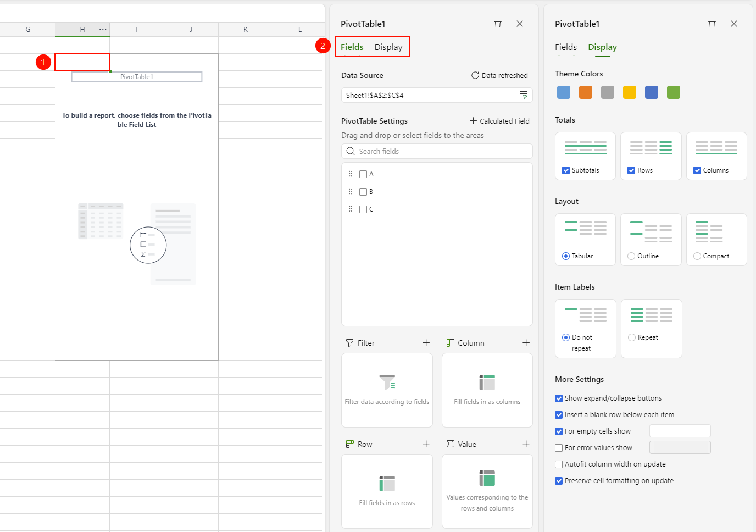756x532 pixels.
Task: Enable For error values show
Action: tap(559, 448)
